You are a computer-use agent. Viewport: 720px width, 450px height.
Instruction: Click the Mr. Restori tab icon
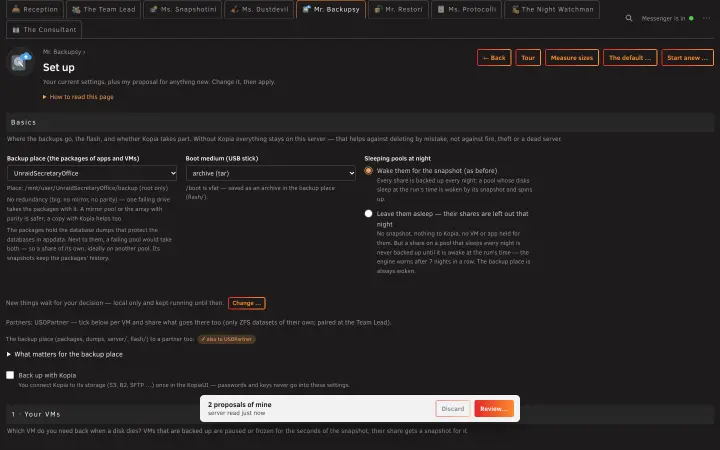(x=378, y=9)
